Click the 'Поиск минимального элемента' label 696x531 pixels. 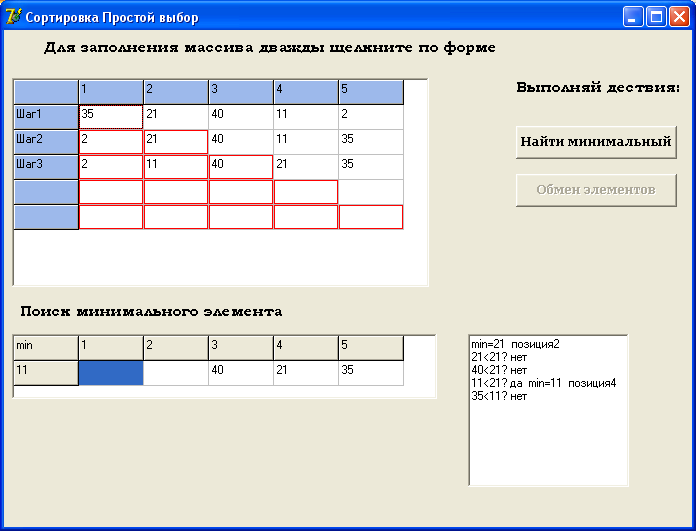[x=151, y=311]
